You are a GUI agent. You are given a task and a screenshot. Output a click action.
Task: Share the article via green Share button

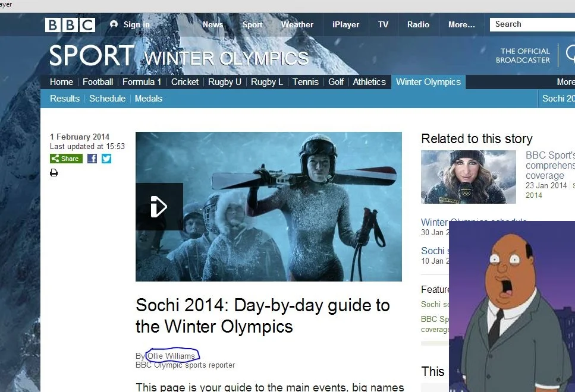pyautogui.click(x=66, y=159)
